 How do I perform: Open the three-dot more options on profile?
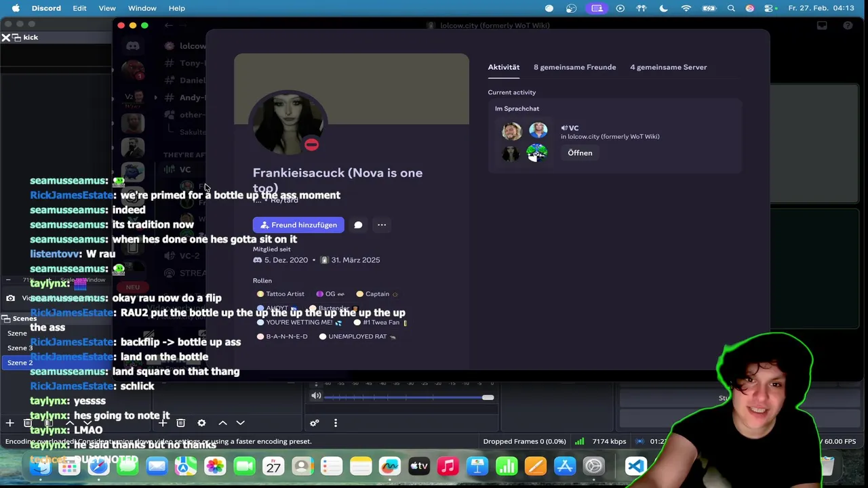click(x=382, y=225)
